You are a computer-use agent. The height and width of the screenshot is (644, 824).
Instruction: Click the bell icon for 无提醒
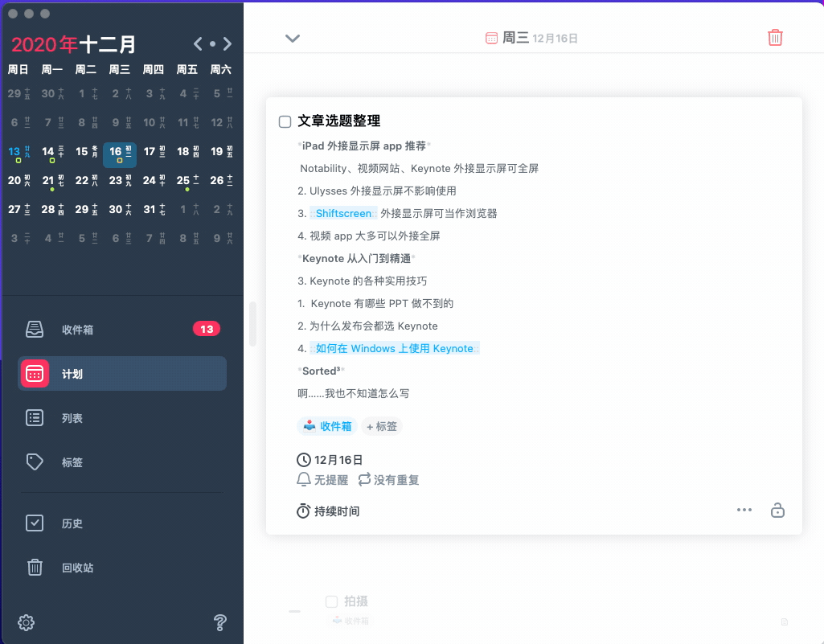pos(304,479)
